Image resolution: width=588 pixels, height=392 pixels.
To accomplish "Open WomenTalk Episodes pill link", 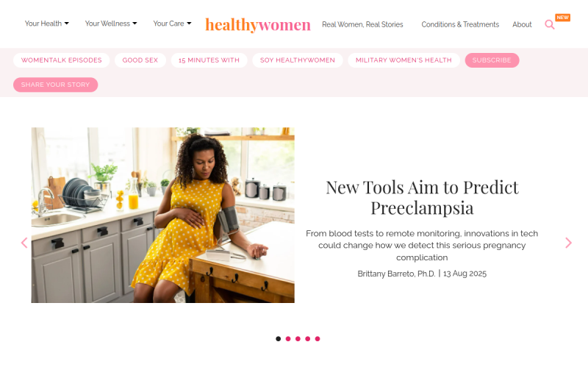I will point(62,60).
